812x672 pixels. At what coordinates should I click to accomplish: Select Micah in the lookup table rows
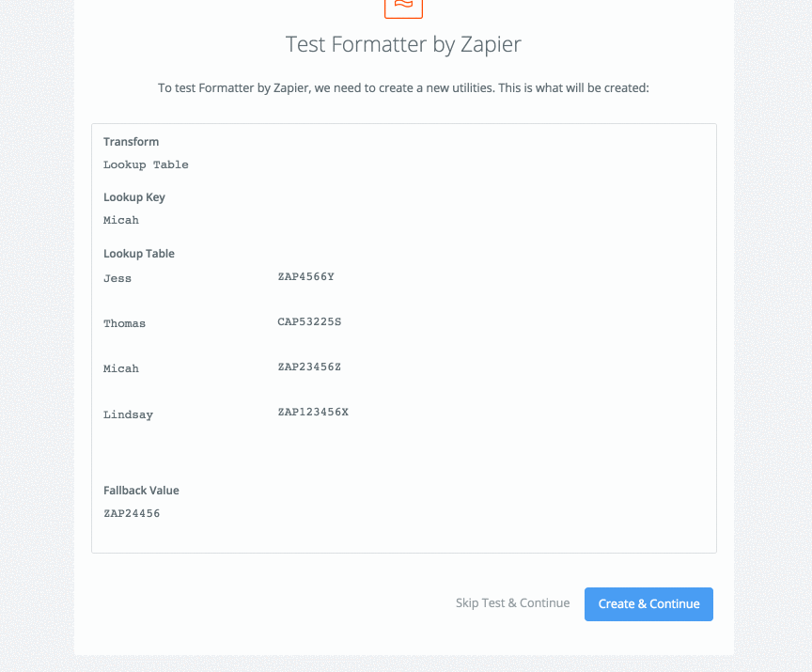point(121,368)
